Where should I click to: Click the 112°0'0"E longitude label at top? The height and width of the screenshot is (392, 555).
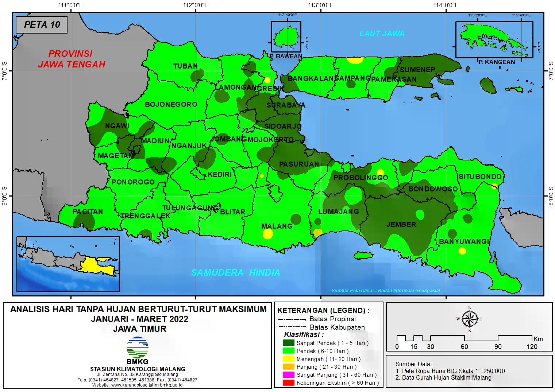[x=196, y=5]
